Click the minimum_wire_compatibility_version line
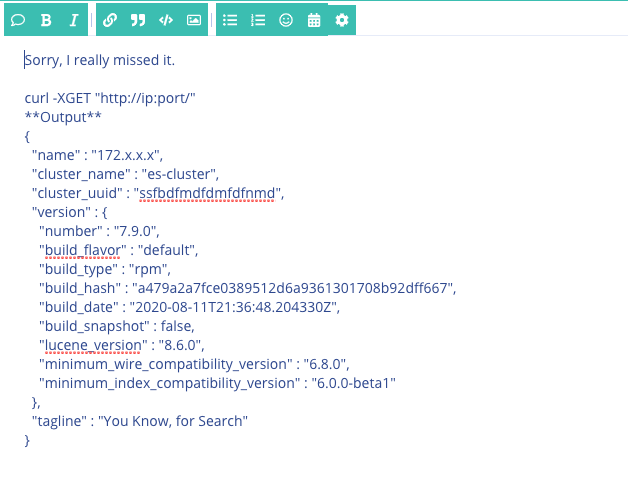Screen dimensions: 628x488 (x=194, y=364)
